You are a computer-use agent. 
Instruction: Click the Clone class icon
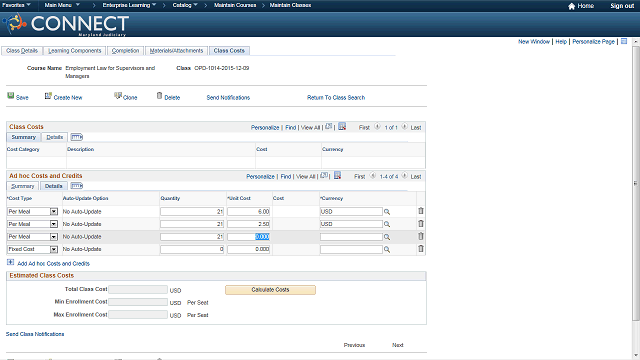(118, 96)
